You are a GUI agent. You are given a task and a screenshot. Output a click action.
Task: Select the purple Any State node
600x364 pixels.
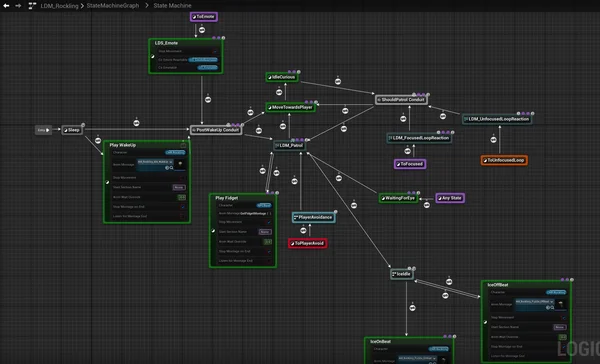click(450, 198)
